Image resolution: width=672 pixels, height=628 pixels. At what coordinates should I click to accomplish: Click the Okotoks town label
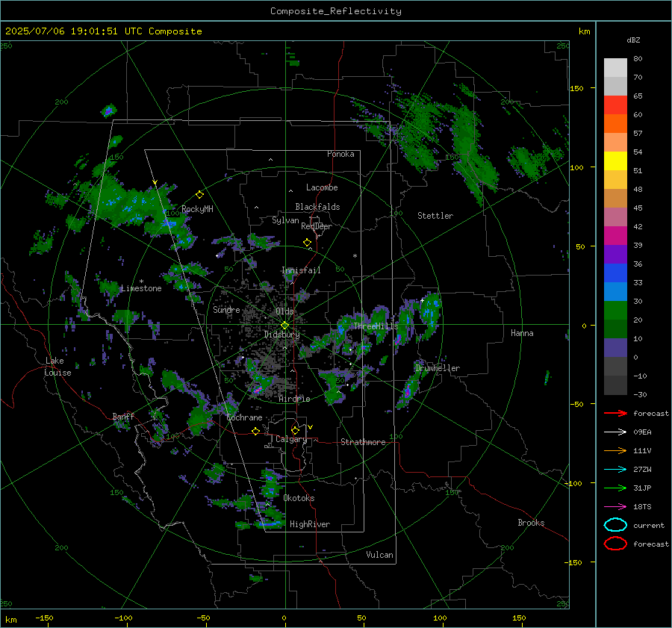coord(299,498)
